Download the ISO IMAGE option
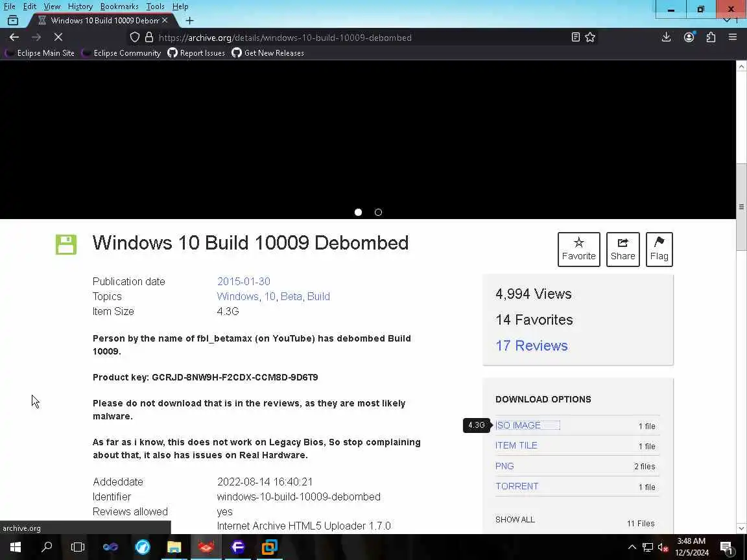This screenshot has width=747, height=560. click(518, 425)
